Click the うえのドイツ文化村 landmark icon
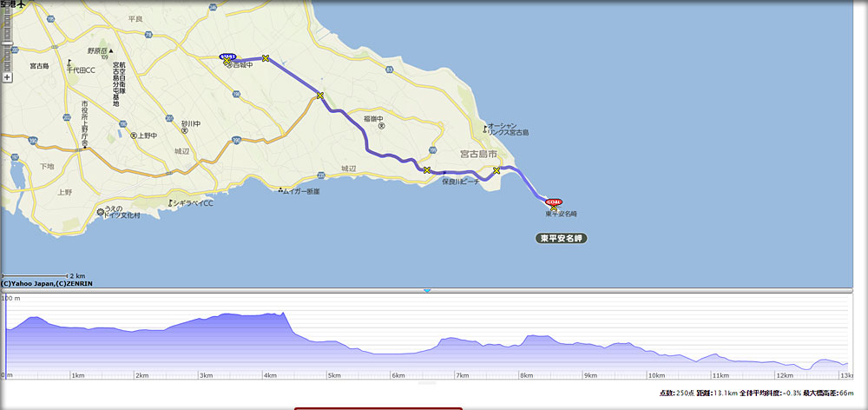Screen dimensions: 868x410 tap(98, 209)
